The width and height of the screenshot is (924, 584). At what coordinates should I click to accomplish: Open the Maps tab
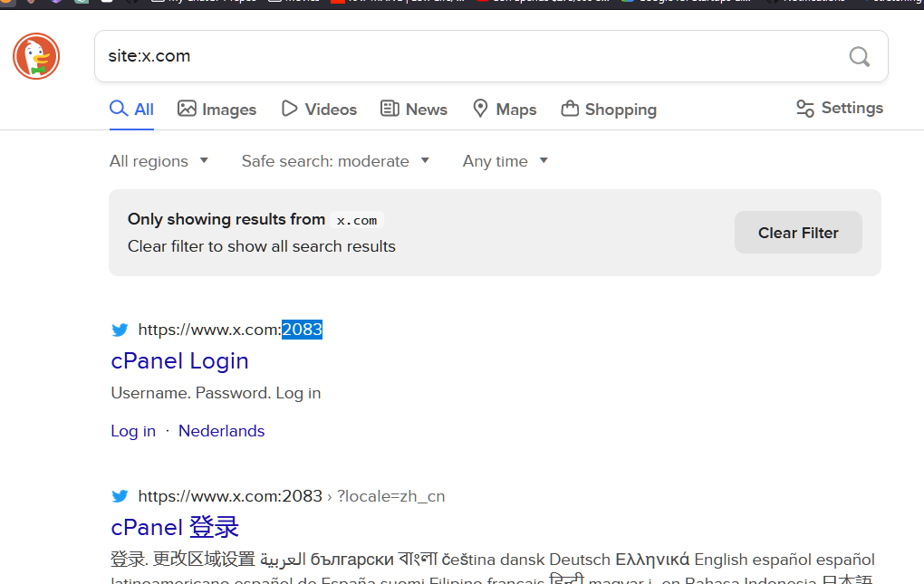click(505, 110)
